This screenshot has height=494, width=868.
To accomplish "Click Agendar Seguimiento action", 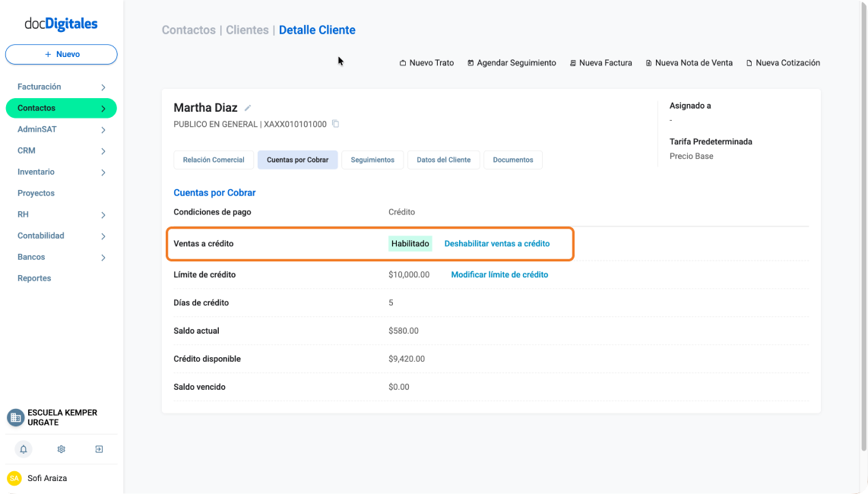I will click(512, 63).
